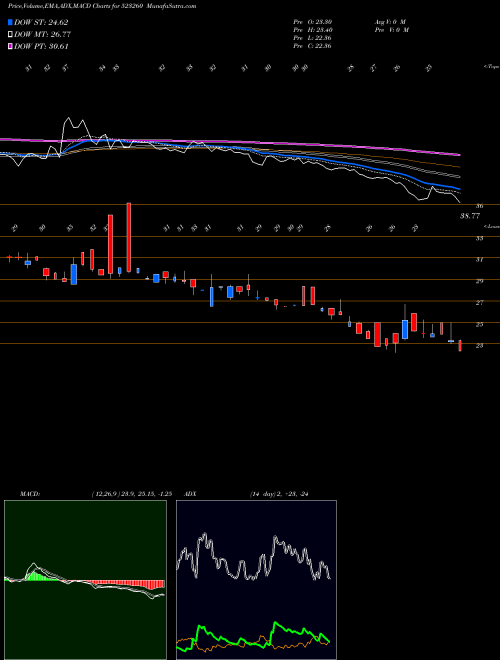
Task: Click the 'Pre V: 0 M' value
Action: click(x=393, y=30)
